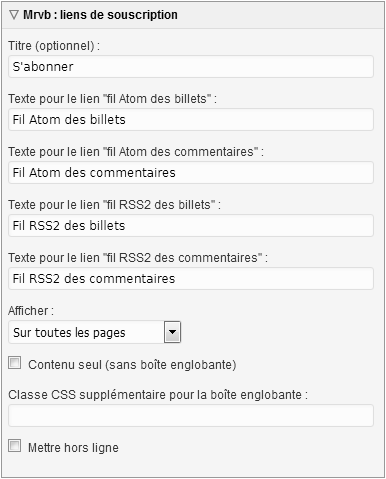Screen dimensions: 386x479
Task: Focus the Titre (optionnel) field containing S'abonner
Action: coord(191,67)
